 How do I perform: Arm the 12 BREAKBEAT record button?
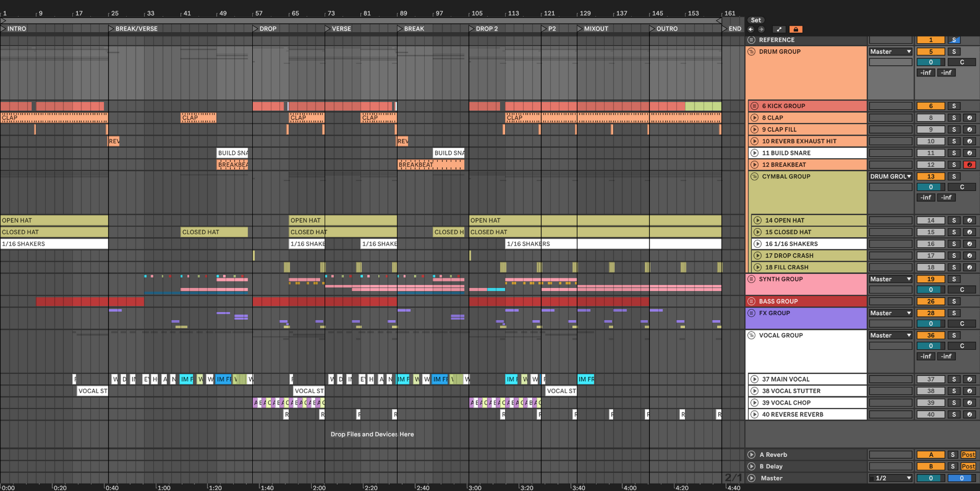[969, 165]
